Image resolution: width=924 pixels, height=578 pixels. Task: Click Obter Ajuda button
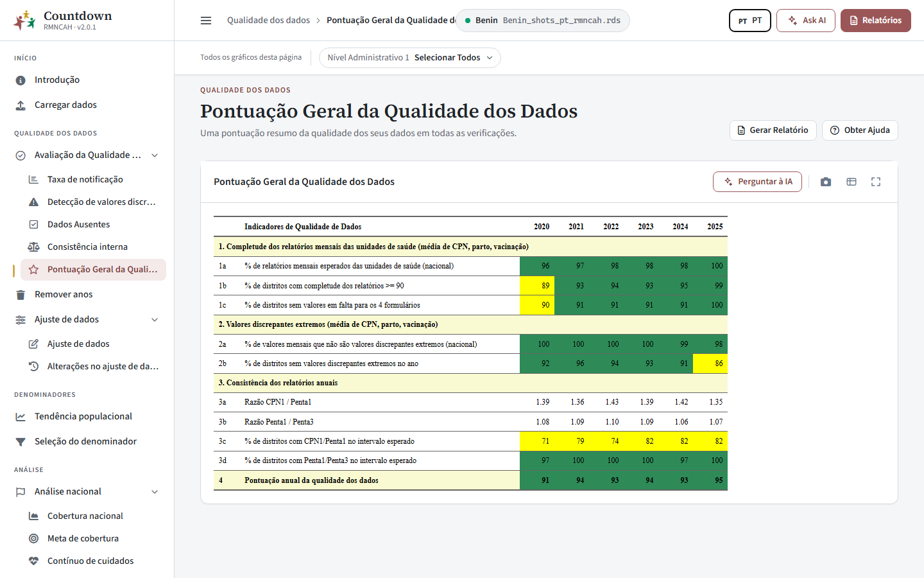pos(860,130)
